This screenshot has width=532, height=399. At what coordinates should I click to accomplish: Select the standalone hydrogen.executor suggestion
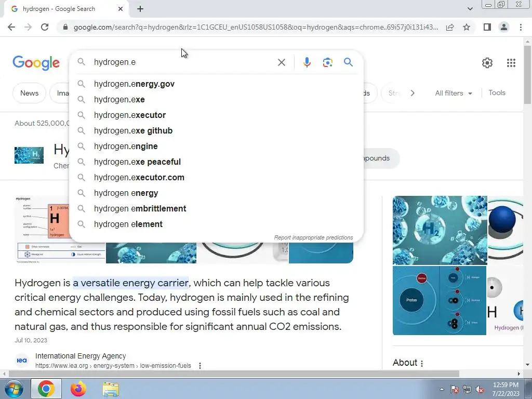click(x=216, y=115)
